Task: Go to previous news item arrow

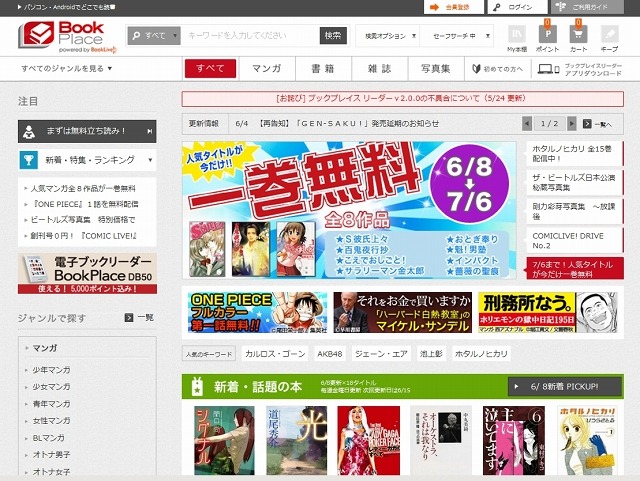Action: click(x=527, y=123)
